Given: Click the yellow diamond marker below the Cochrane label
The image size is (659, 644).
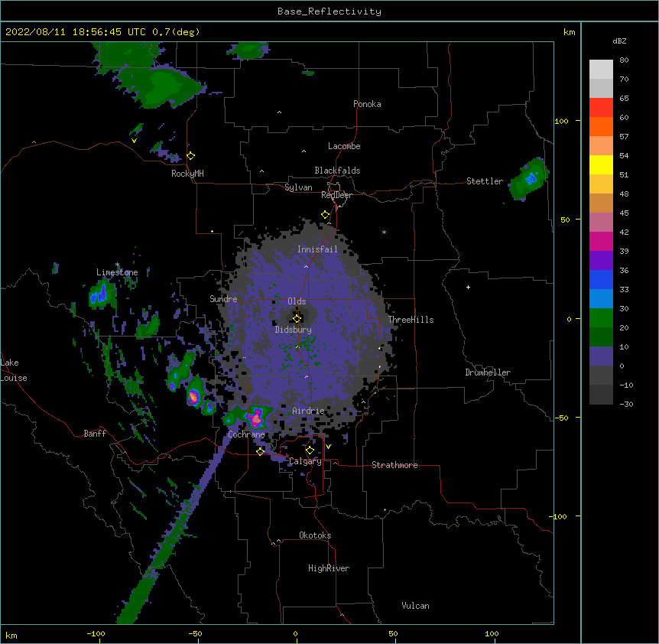Looking at the screenshot, I should point(260,451).
